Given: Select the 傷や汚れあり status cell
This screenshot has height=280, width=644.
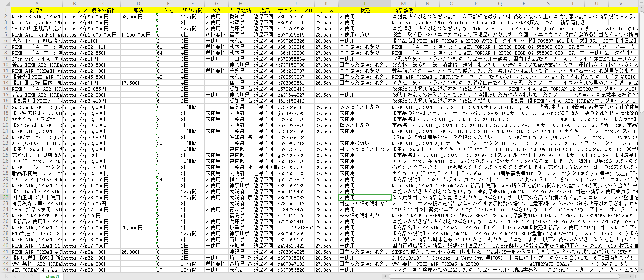Looking at the screenshot, I should (x=365, y=125).
